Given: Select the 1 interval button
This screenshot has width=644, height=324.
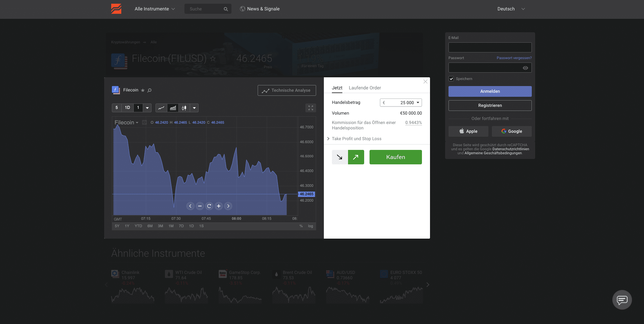Looking at the screenshot, I should [138, 108].
